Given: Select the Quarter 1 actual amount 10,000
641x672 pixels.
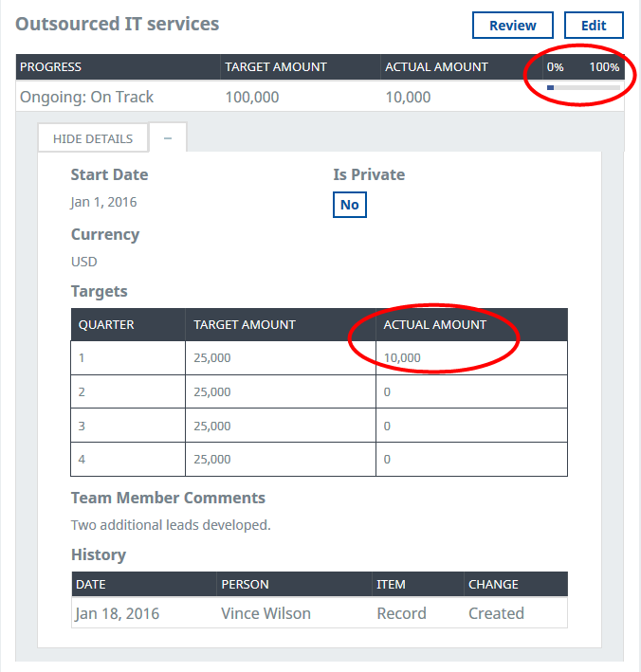Looking at the screenshot, I should tap(402, 357).
